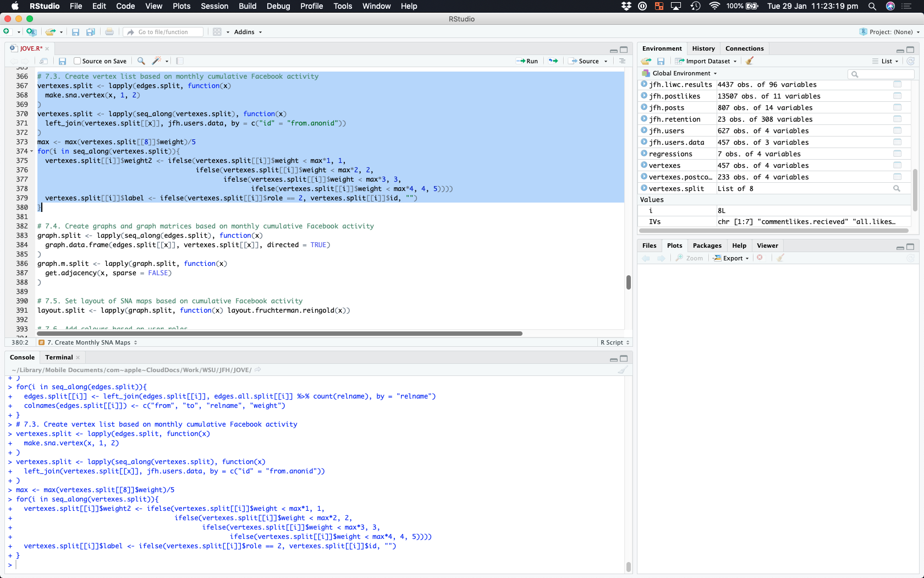Open the Session menu in menu bar

214,6
